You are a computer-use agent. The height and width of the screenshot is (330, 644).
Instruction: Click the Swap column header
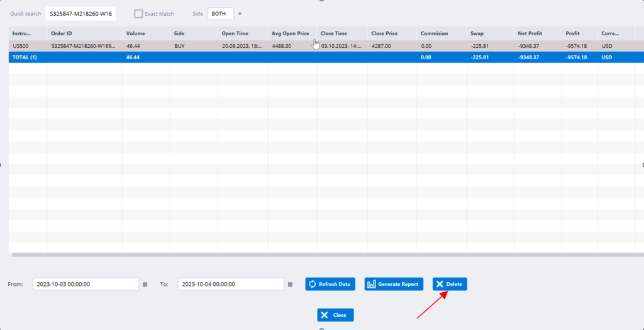[x=491, y=33]
